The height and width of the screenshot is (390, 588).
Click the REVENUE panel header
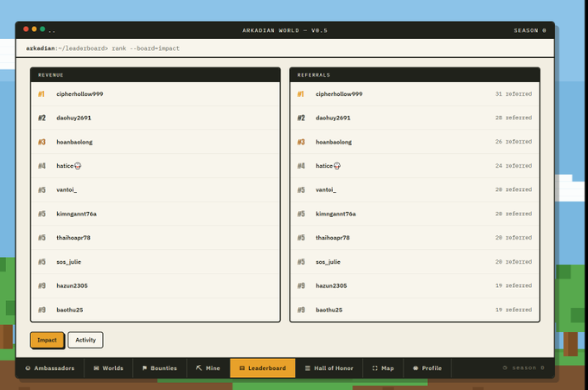coord(156,75)
